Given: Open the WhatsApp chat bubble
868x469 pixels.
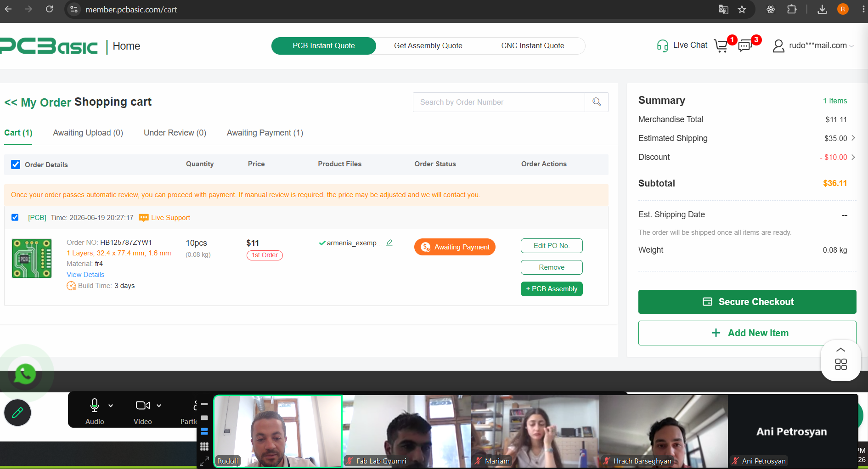Looking at the screenshot, I should coord(25,374).
